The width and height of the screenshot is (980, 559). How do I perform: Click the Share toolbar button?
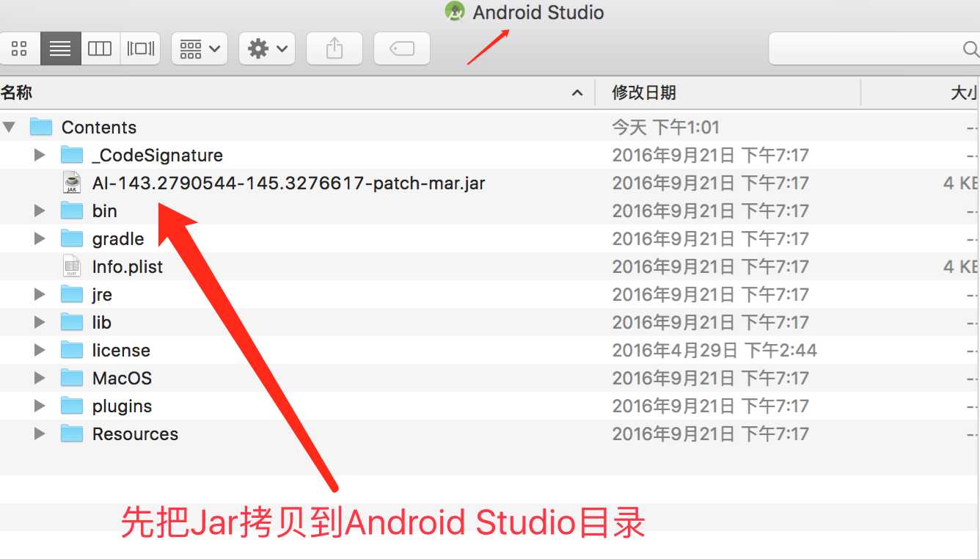(x=334, y=48)
